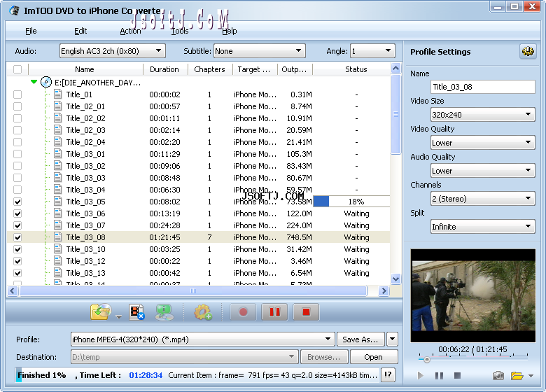Click arrow beside snapshot folder icon
Screen dimensions: 546x392
(x=531, y=376)
